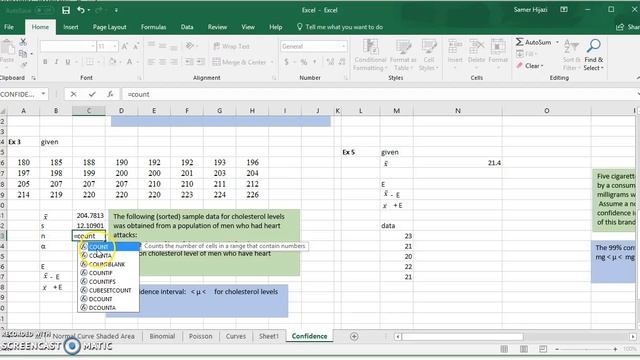The width and height of the screenshot is (640, 360).
Task: Toggle Underline formatting
Action: pos(68,62)
